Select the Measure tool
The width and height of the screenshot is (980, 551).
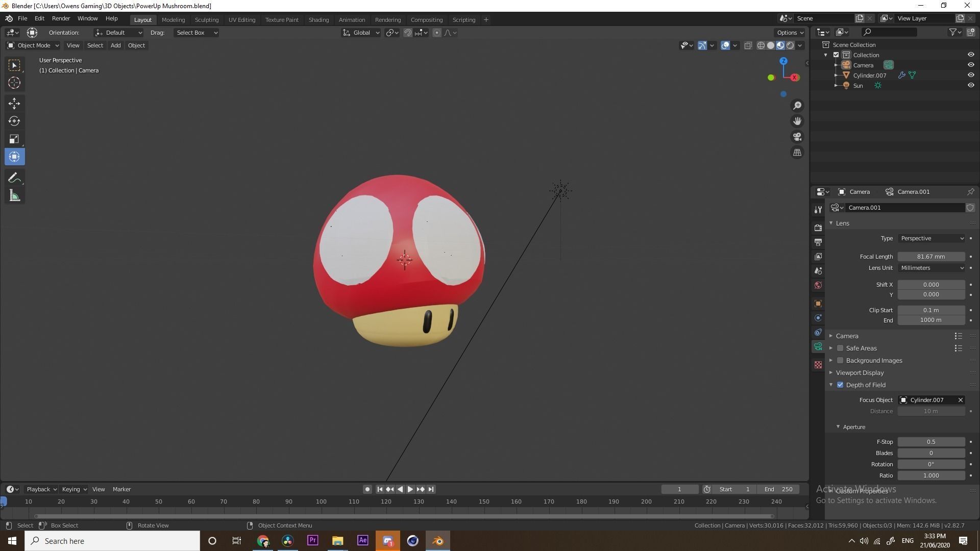(14, 196)
